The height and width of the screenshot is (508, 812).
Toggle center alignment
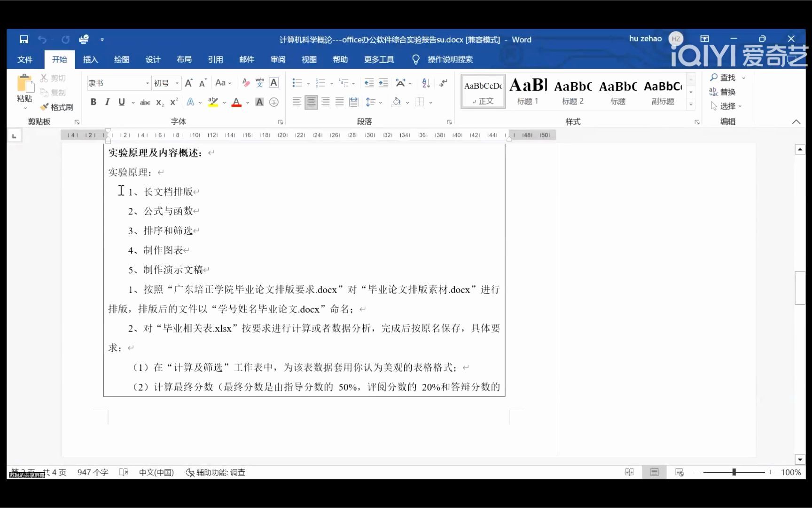311,102
